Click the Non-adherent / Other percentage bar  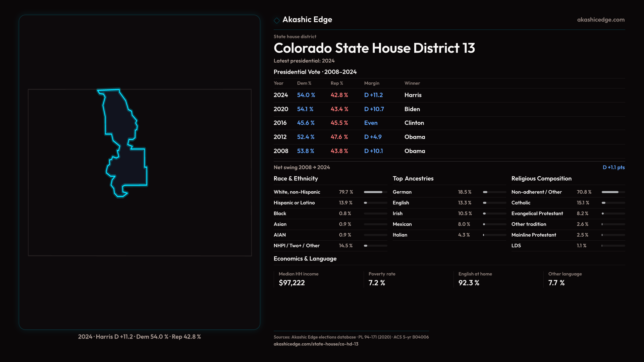(613, 192)
